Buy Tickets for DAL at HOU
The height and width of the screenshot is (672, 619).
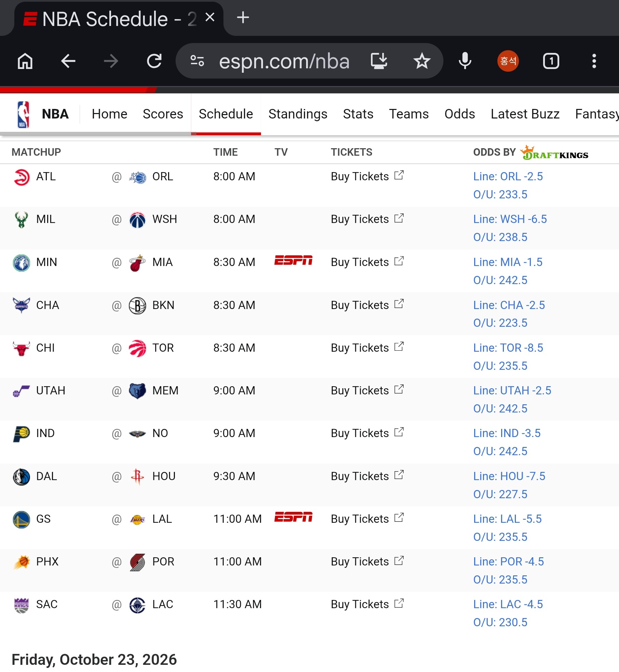coord(367,476)
